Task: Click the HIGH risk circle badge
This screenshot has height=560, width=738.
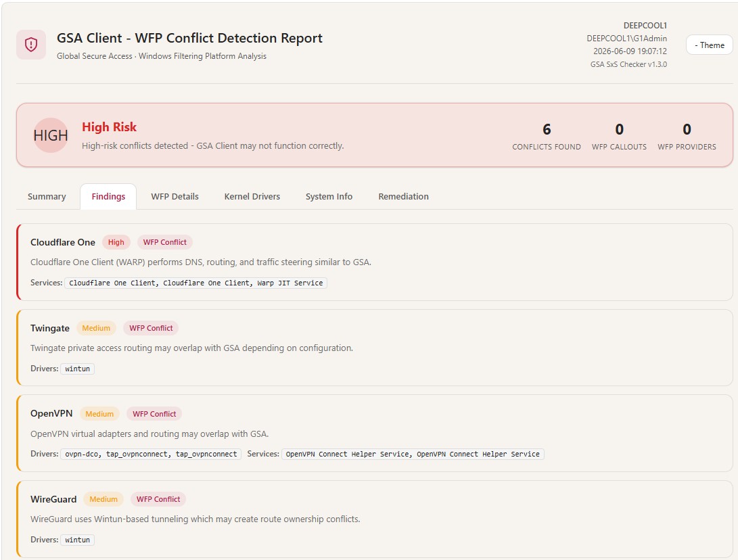Action: coord(51,135)
